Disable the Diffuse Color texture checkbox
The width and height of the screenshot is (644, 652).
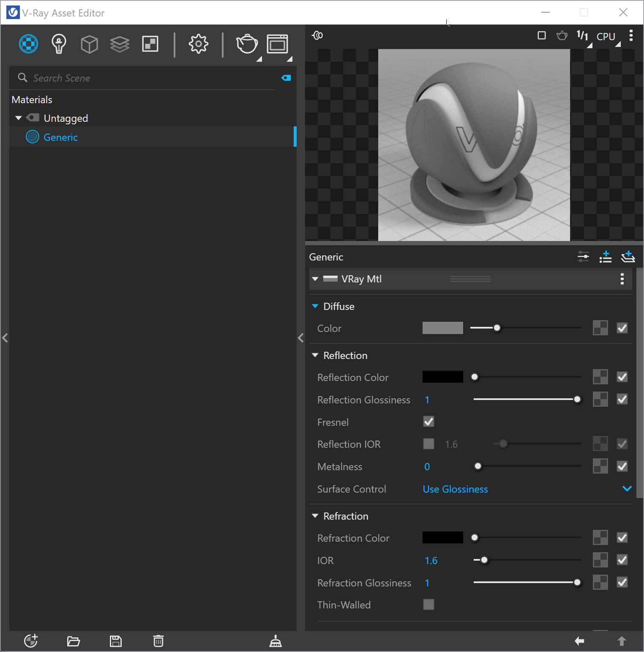tap(622, 328)
